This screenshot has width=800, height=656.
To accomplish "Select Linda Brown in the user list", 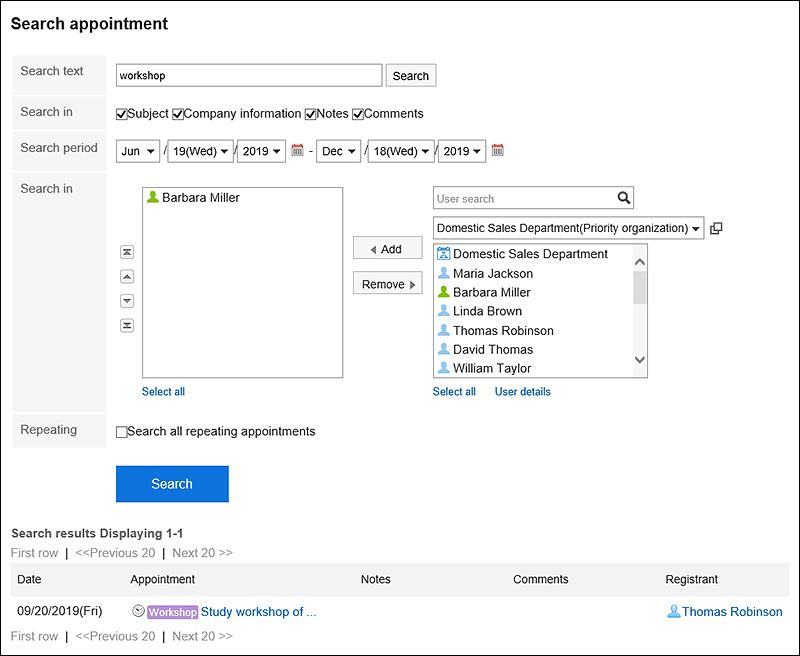I will click(x=487, y=311).
